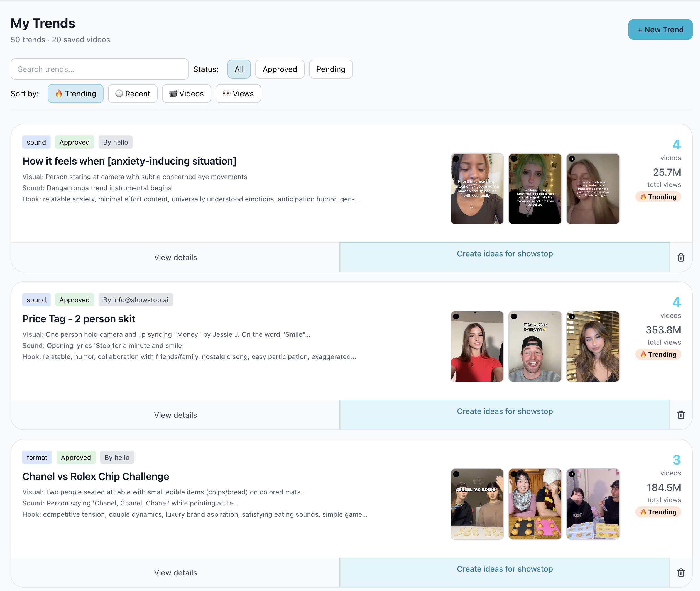The width and height of the screenshot is (700, 591).
Task: Open the CHANEL VS ROLEX video thumbnail
Action: click(x=477, y=504)
